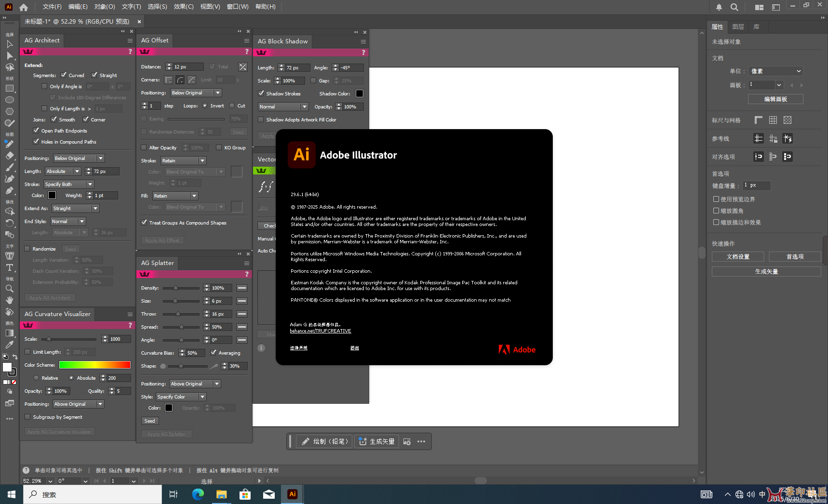
Task: Click the 文档设置 button
Action: click(738, 257)
